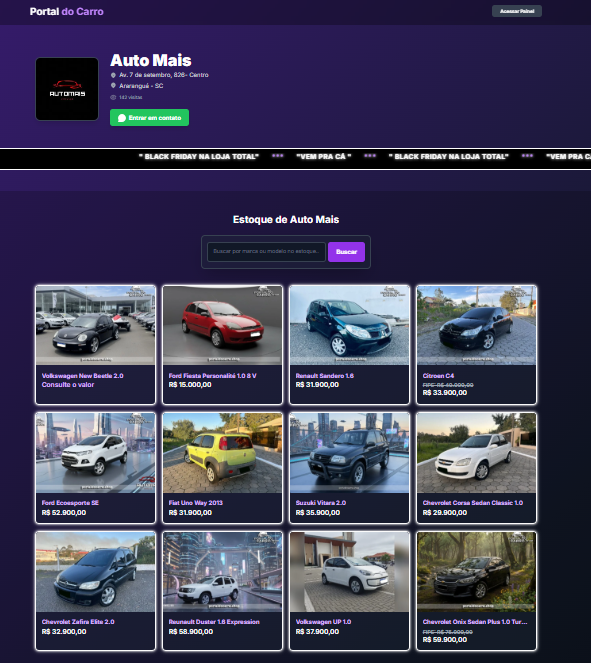Image resolution: width=591 pixels, height=663 pixels.
Task: Open the Chevrolet Corsa Sedan Classic photo
Action: click(476, 453)
